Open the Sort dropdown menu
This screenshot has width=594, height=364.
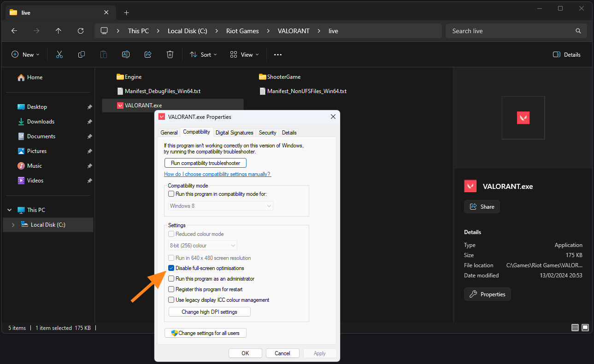pos(203,54)
